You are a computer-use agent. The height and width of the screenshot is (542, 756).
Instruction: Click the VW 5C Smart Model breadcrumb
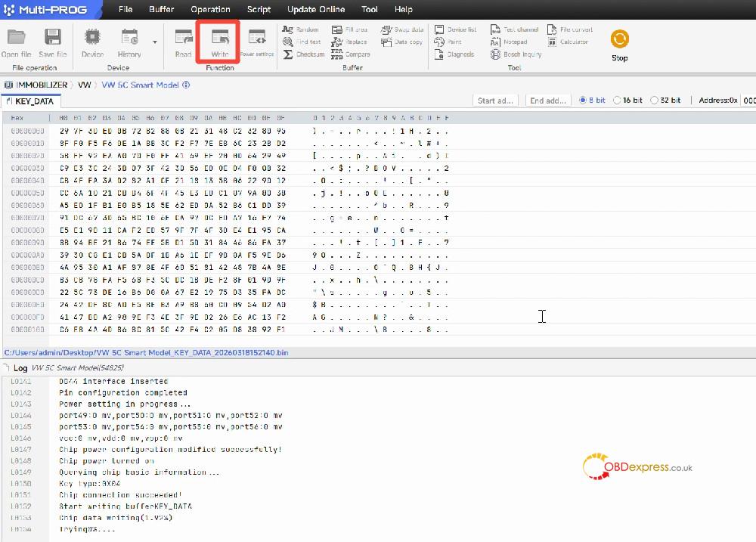[x=140, y=85]
